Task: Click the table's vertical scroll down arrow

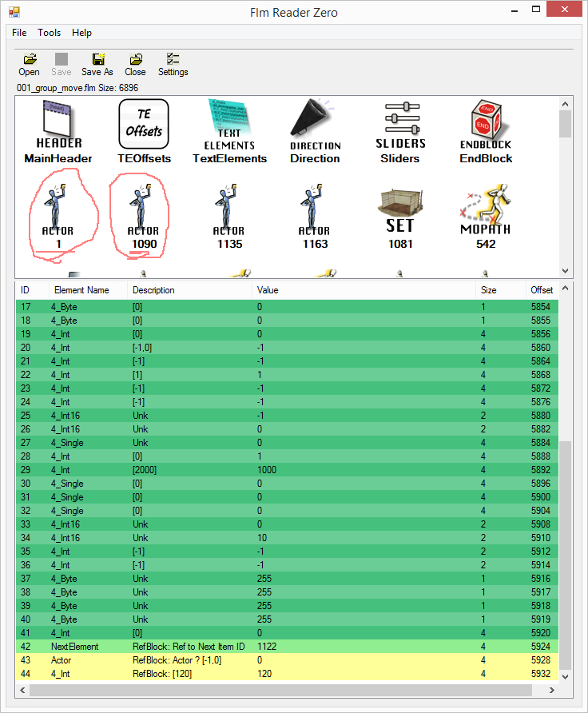Action: tap(566, 676)
